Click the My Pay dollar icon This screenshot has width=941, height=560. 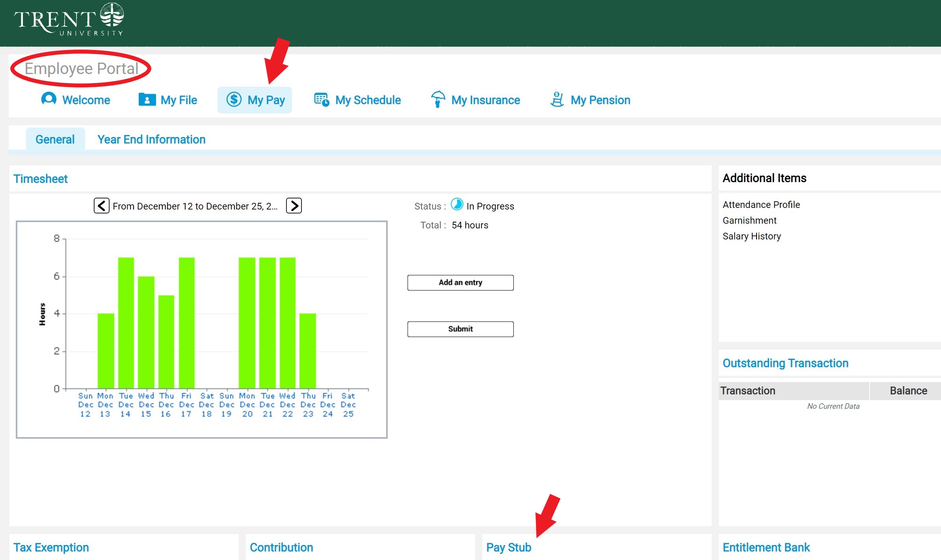[234, 100]
